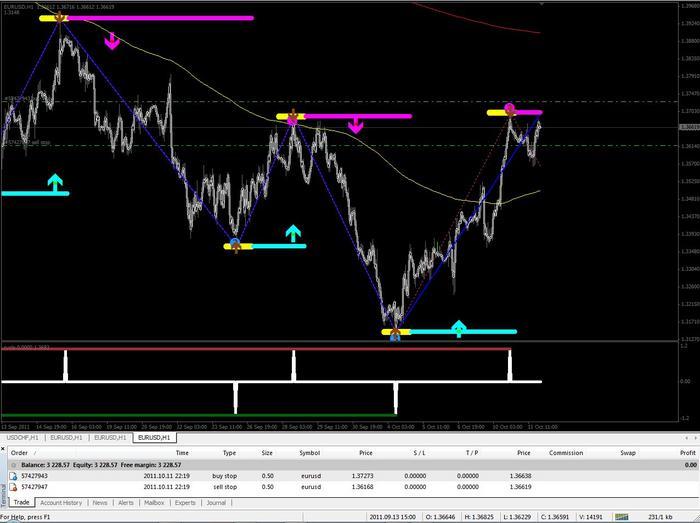The width and height of the screenshot is (700, 523).
Task: Switch to the USDCHF,H1 chart tab
Action: pos(22,438)
